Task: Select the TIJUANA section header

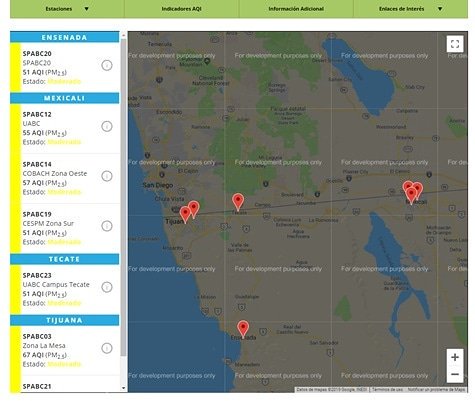Action: pos(64,320)
